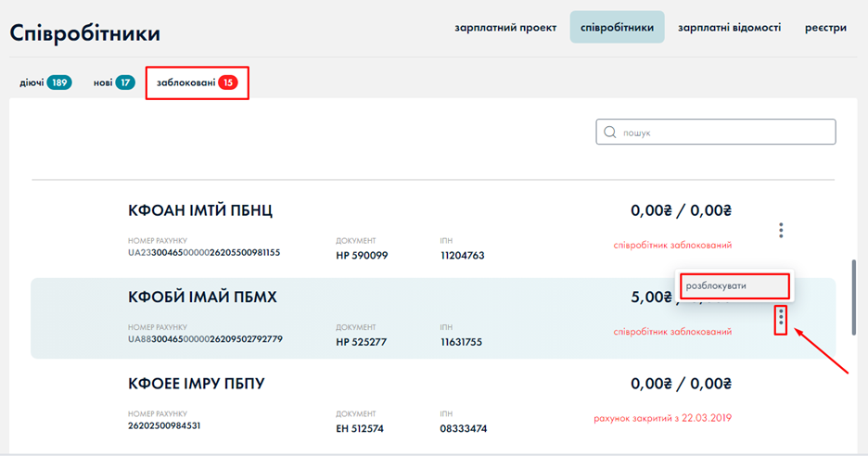Click the рахунок закритий з 22.03.2019 status
Screen dimensions: 868x456
(662, 418)
